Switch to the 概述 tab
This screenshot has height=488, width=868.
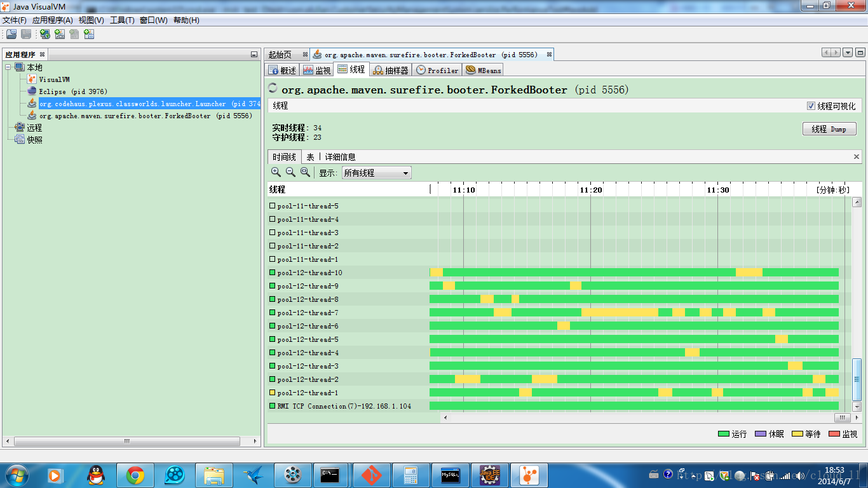click(282, 70)
